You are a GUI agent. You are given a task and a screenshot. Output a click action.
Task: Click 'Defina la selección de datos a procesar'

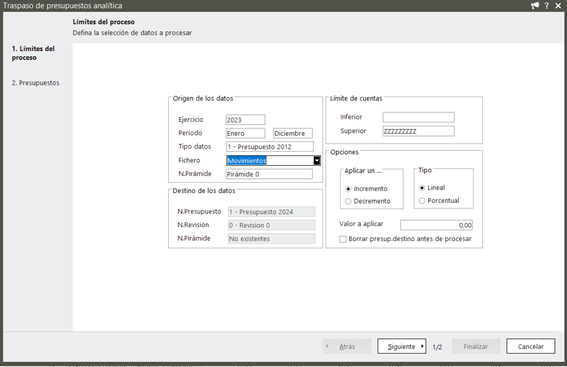pyautogui.click(x=132, y=33)
